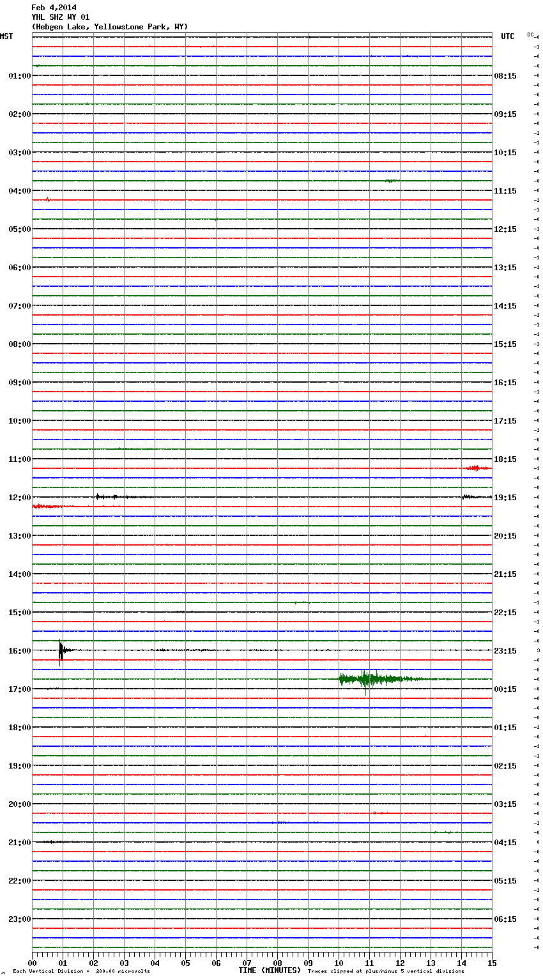Screen dimensions: 543x980
Task: Click the '14:15' UTC time label
Action: click(x=505, y=306)
